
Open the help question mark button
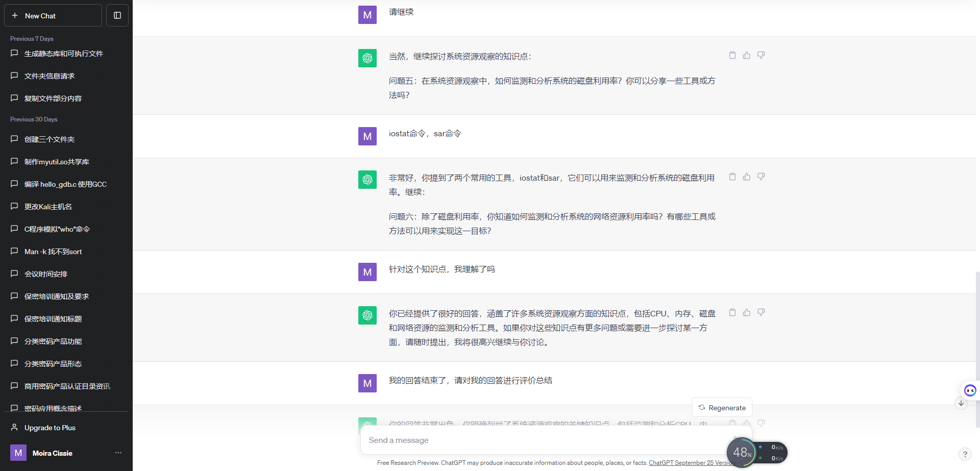[x=965, y=454]
